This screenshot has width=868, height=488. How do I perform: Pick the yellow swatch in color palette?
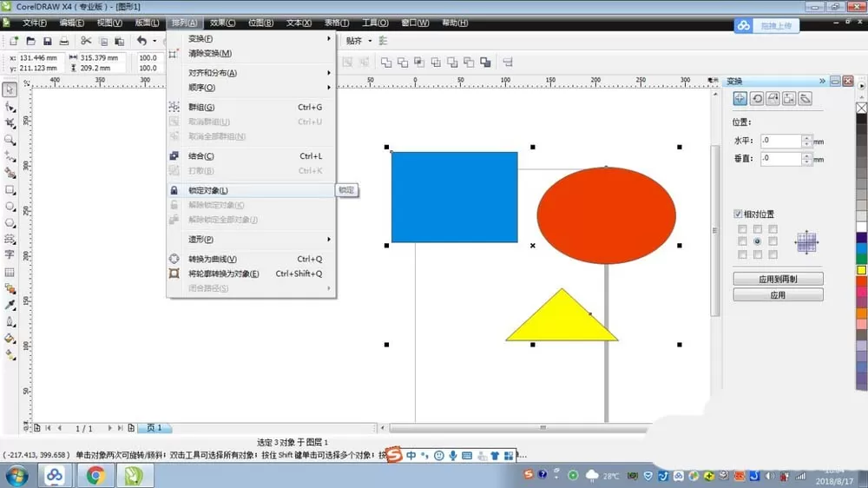click(862, 270)
